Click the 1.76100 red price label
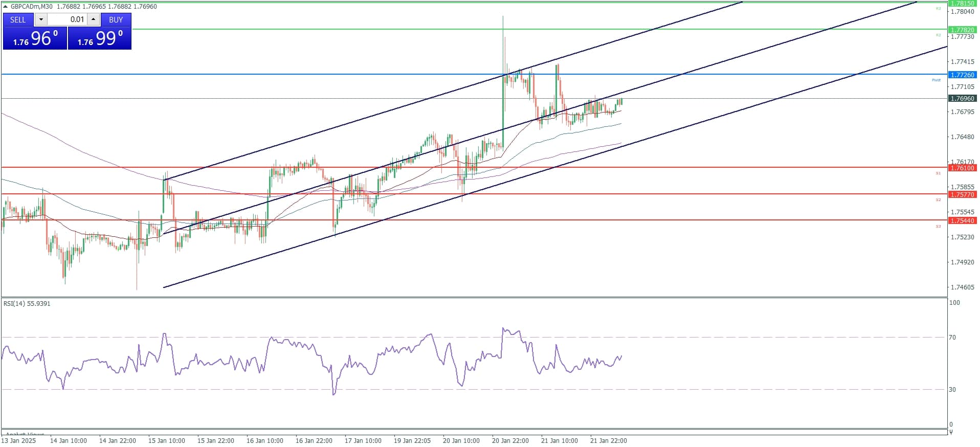 click(962, 168)
